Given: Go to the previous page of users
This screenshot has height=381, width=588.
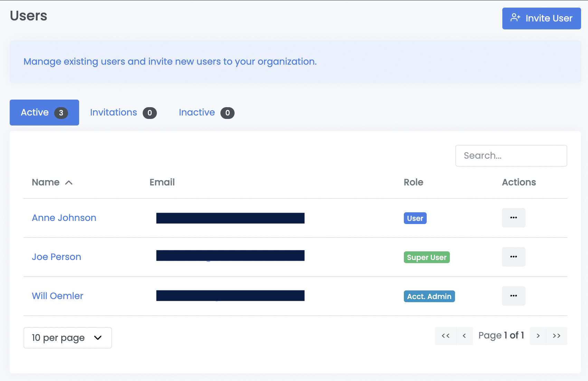Looking at the screenshot, I should (x=464, y=336).
